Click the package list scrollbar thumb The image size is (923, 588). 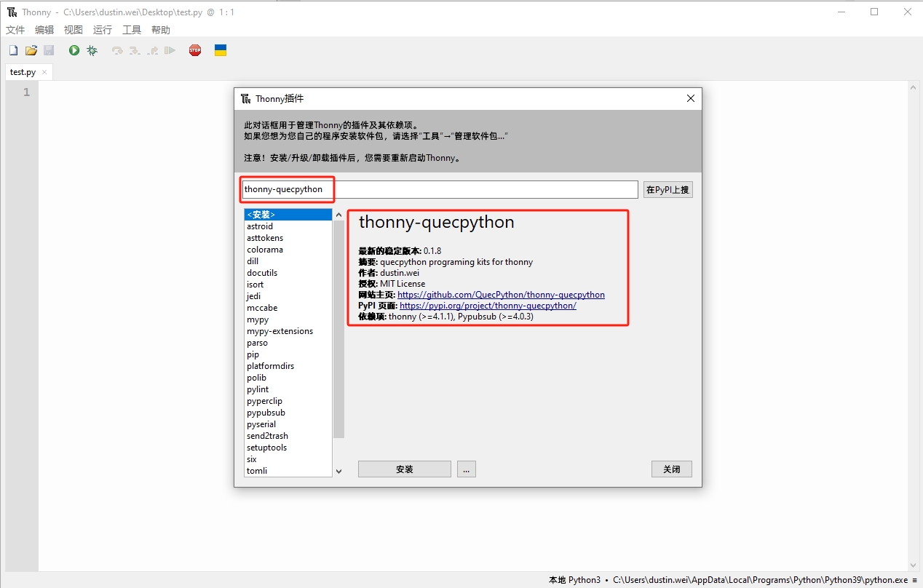tap(338, 329)
